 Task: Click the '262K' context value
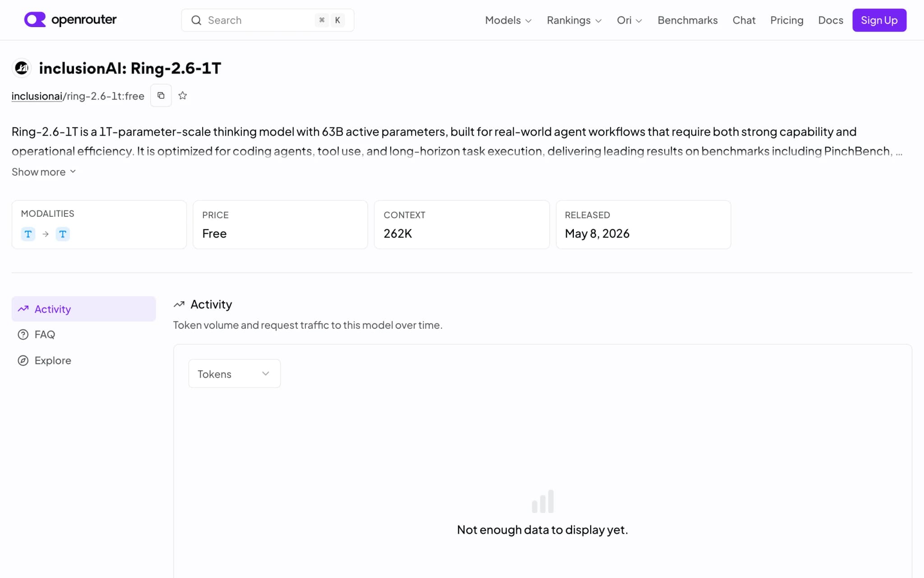point(397,233)
